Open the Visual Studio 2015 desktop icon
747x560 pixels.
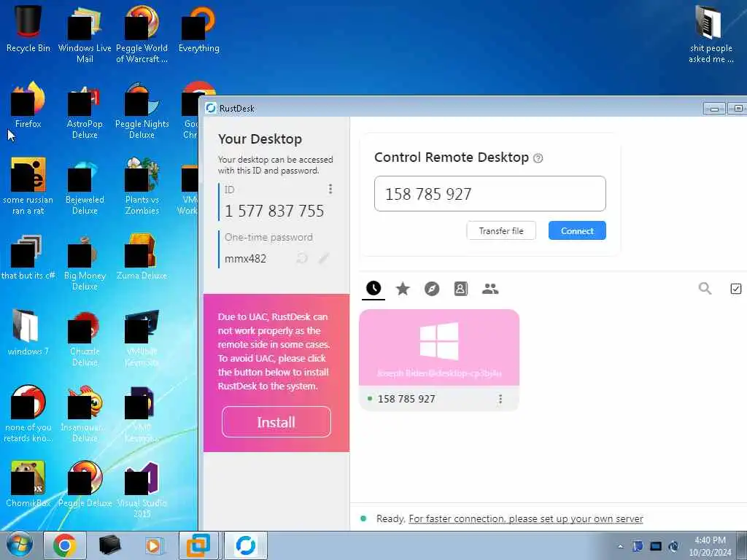click(142, 489)
